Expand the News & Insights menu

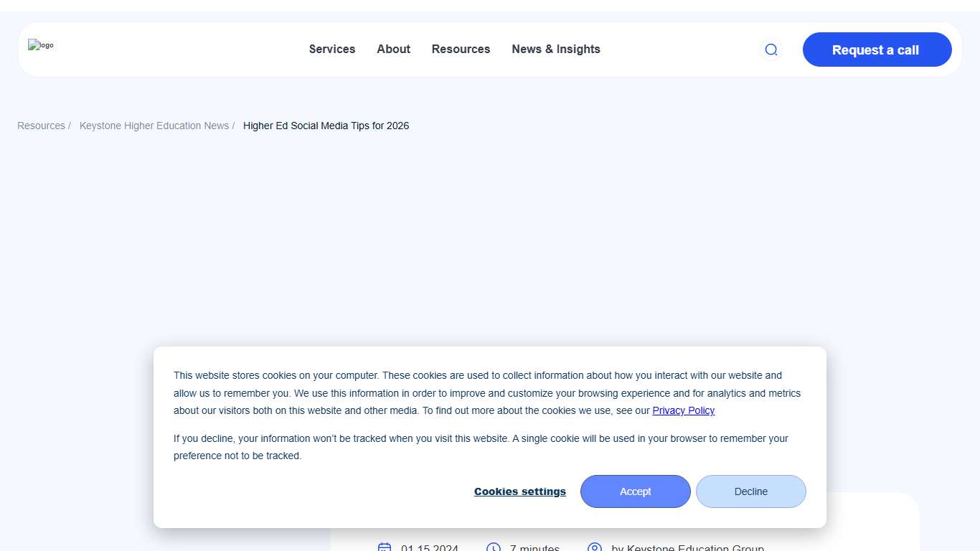coord(556,49)
